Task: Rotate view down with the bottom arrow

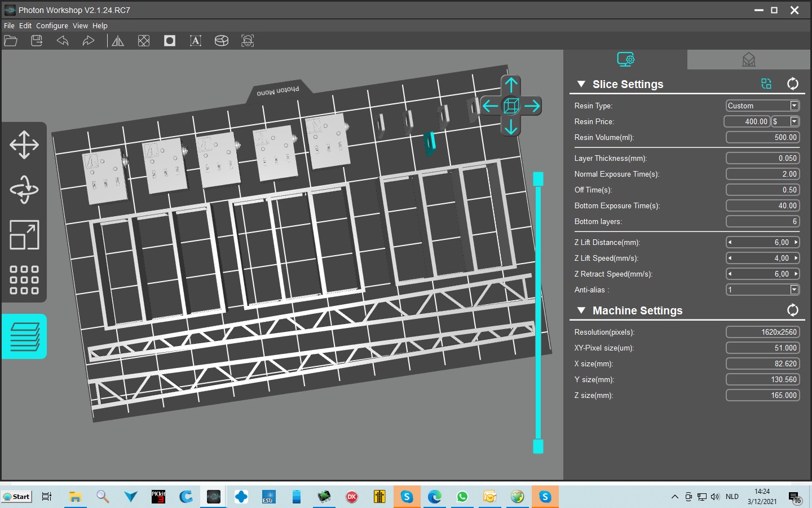Action: click(511, 126)
